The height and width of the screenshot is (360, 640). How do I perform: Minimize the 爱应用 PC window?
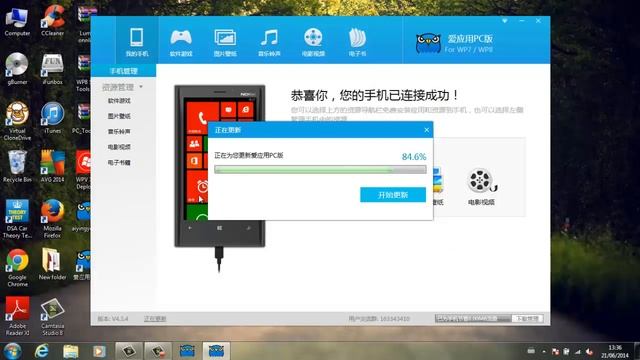click(x=522, y=21)
